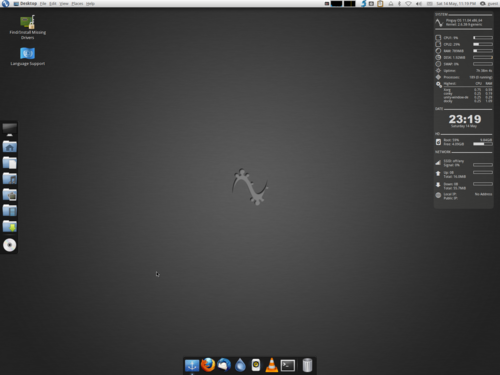This screenshot has width=500, height=375.
Task: Click the second system monitor graph in the panel
Action: click(x=350, y=3)
